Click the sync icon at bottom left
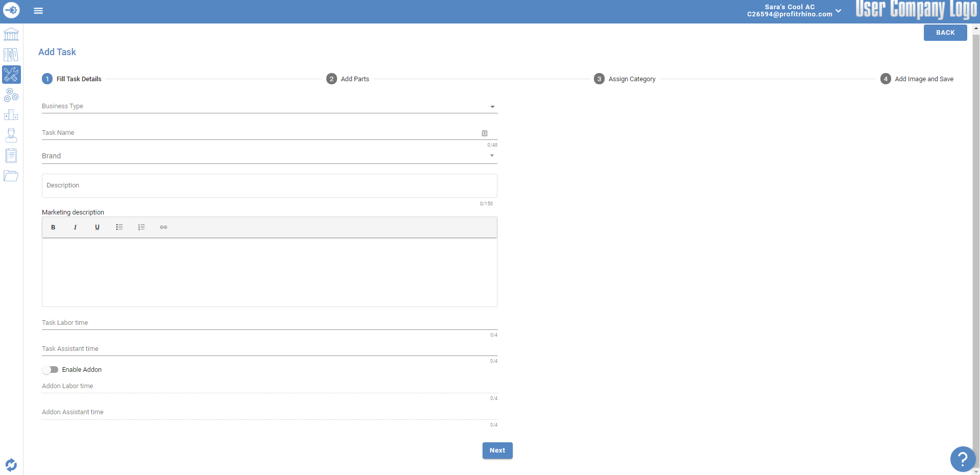This screenshot has height=475, width=980. 11,465
